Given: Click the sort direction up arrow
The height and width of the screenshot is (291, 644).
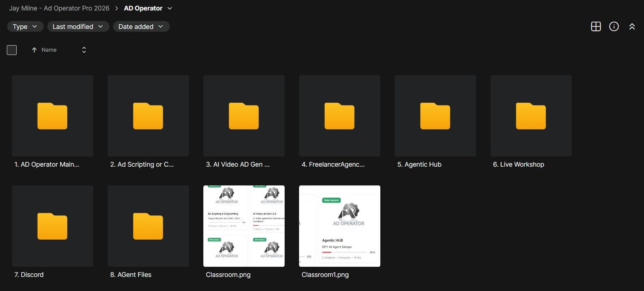Looking at the screenshot, I should pyautogui.click(x=34, y=50).
